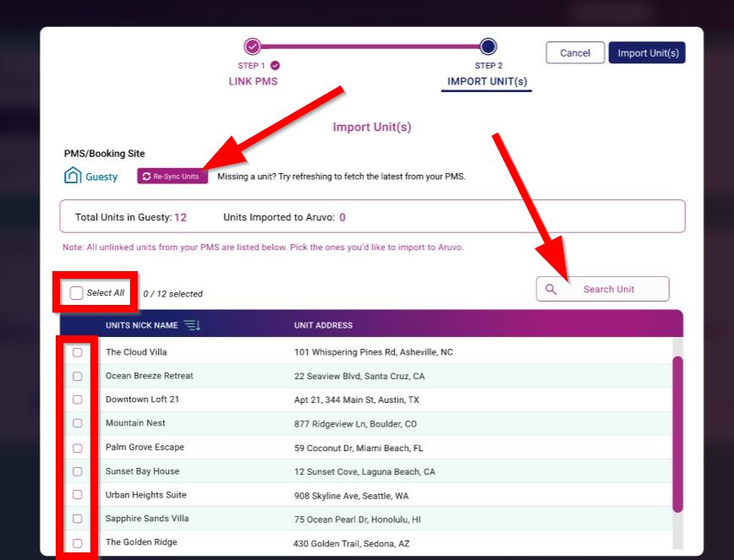Image resolution: width=734 pixels, height=560 pixels.
Task: Click the name Urban Heights Suite
Action: pyautogui.click(x=146, y=495)
